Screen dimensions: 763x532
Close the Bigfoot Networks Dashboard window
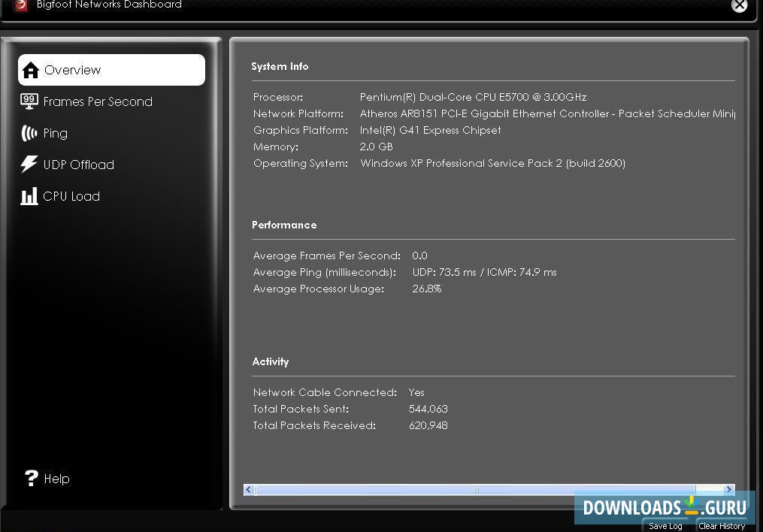pos(739,5)
